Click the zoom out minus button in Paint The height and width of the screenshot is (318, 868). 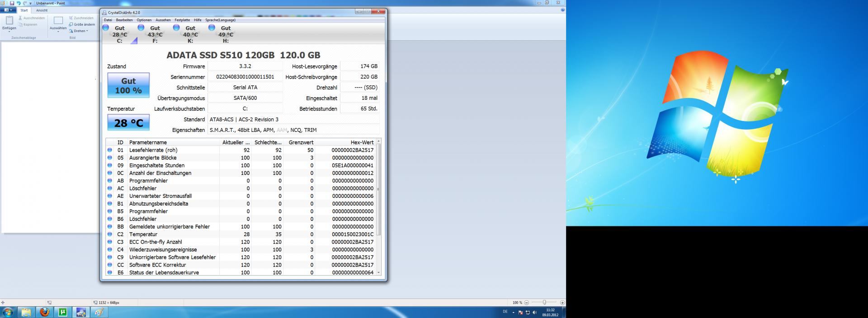pos(526,303)
